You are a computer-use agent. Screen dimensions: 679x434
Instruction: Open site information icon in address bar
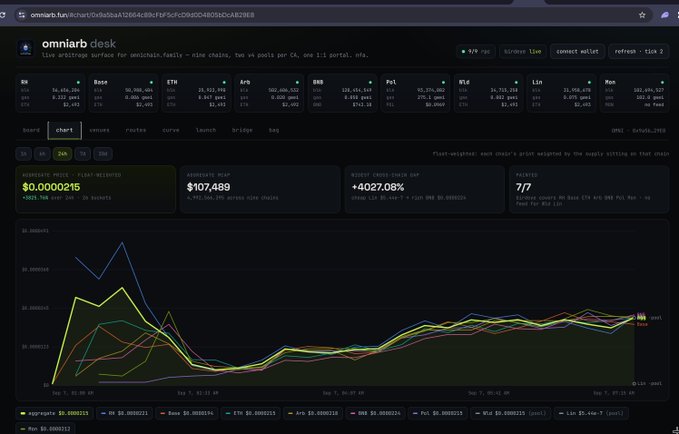pyautogui.click(x=21, y=15)
